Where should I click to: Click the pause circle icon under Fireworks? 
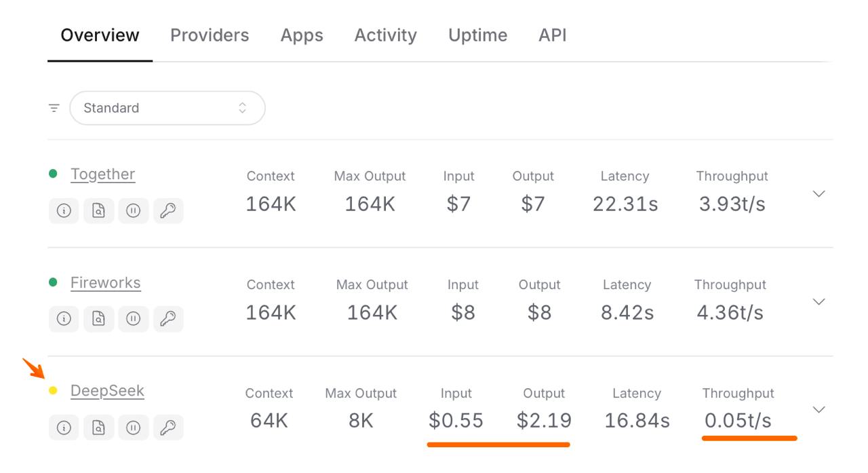[x=133, y=319]
